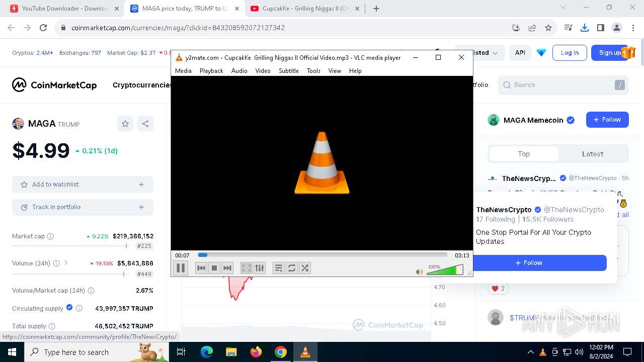This screenshot has width=644, height=362.
Task: Click the Log In button
Action: (570, 53)
